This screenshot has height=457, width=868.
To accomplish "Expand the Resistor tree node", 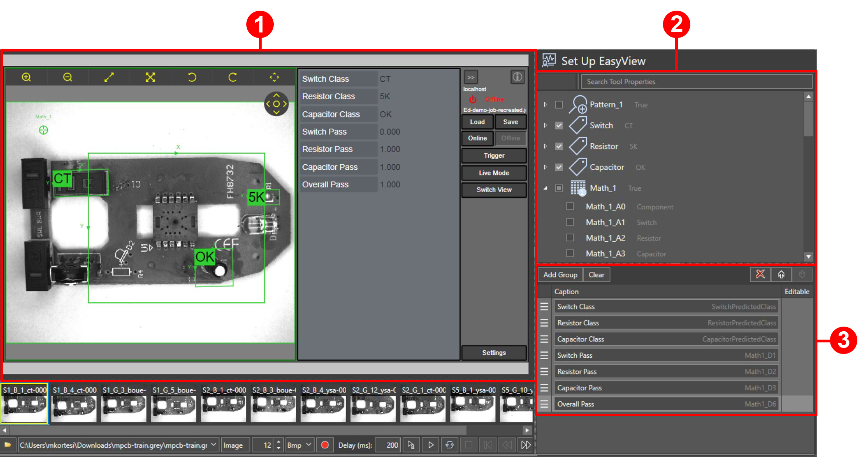I will (546, 147).
